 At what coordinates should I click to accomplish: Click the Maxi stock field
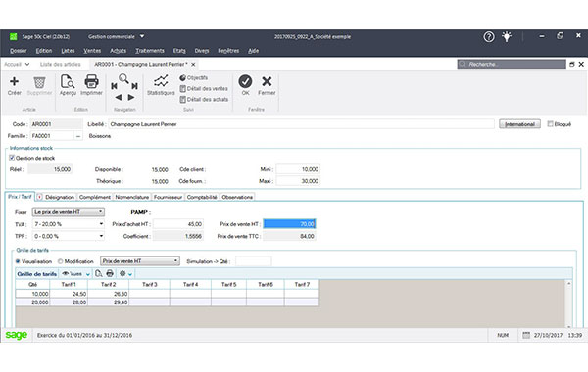pyautogui.click(x=298, y=181)
